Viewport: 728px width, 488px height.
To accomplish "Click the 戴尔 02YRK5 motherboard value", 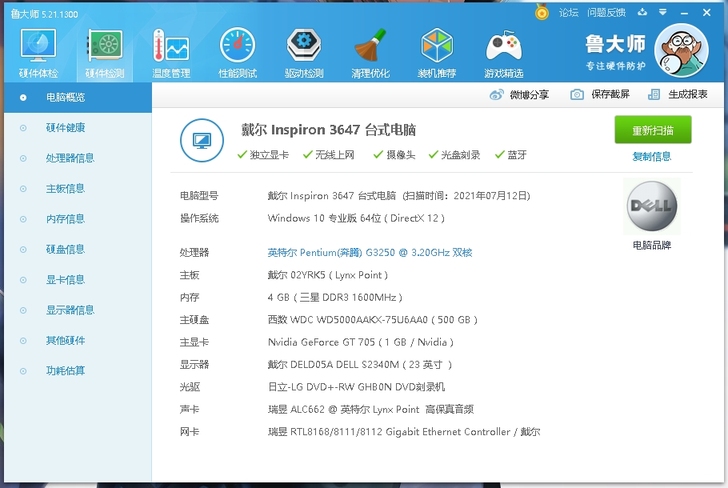I will pyautogui.click(x=328, y=275).
